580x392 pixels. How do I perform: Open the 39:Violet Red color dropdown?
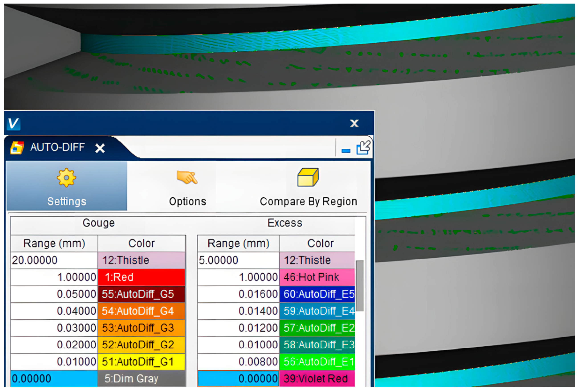click(x=317, y=378)
